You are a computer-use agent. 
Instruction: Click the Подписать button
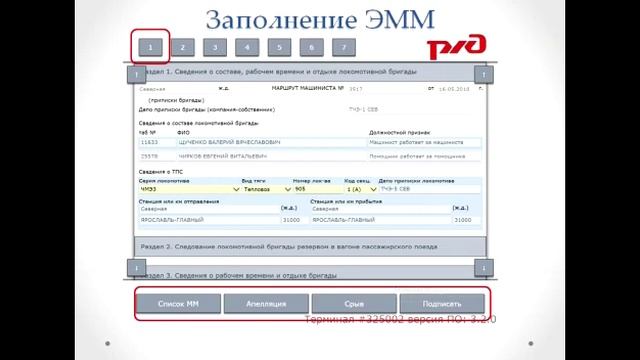[442, 304]
